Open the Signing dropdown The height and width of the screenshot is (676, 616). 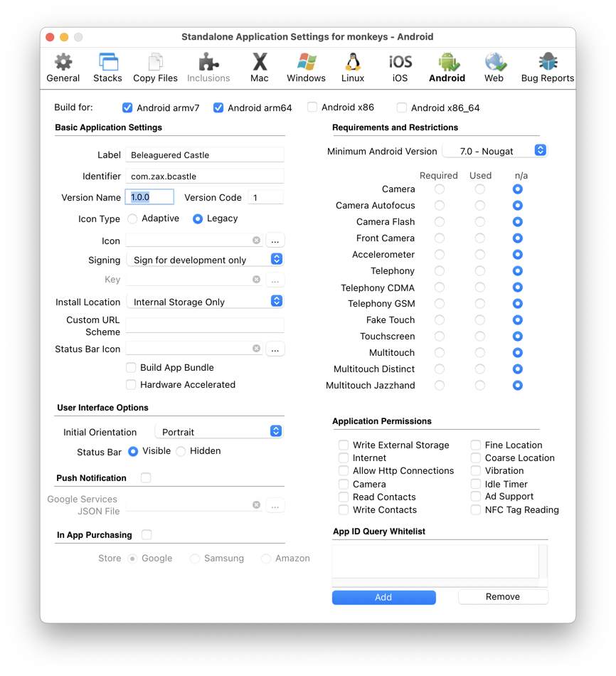click(x=205, y=260)
